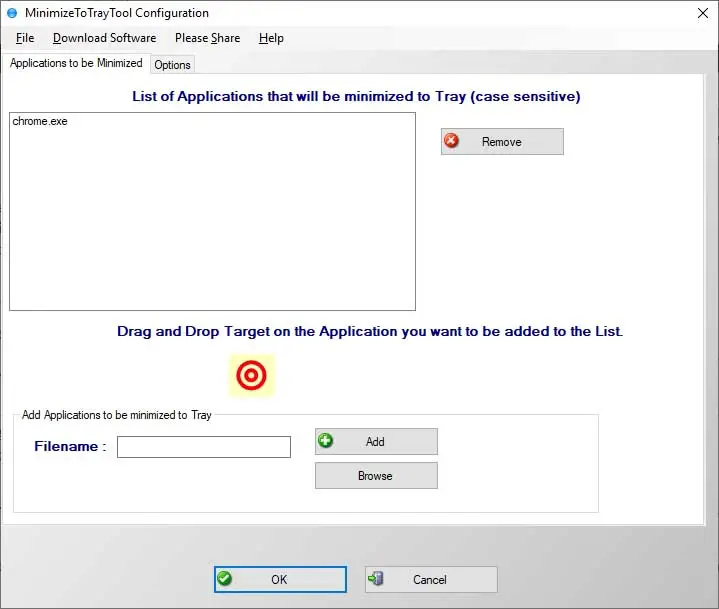The height and width of the screenshot is (609, 719).
Task: Switch to the Options tab
Action: [172, 65]
